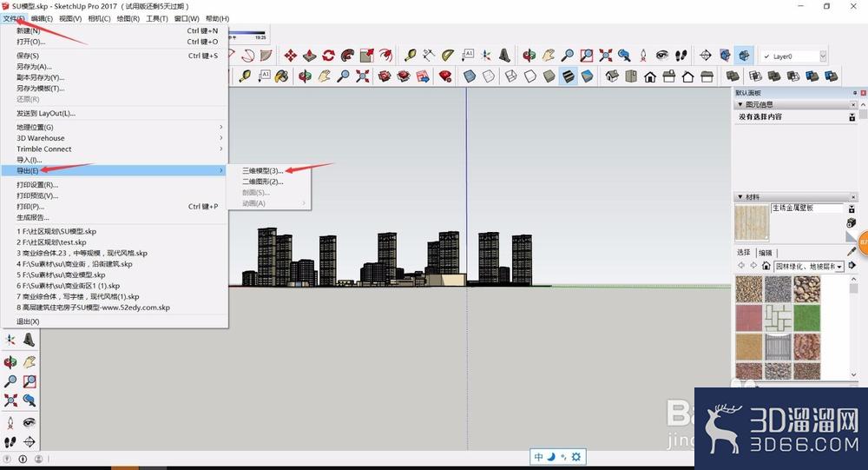Open recent file 2 F:\社区规划\test.skp
868x470 pixels.
tap(51, 242)
